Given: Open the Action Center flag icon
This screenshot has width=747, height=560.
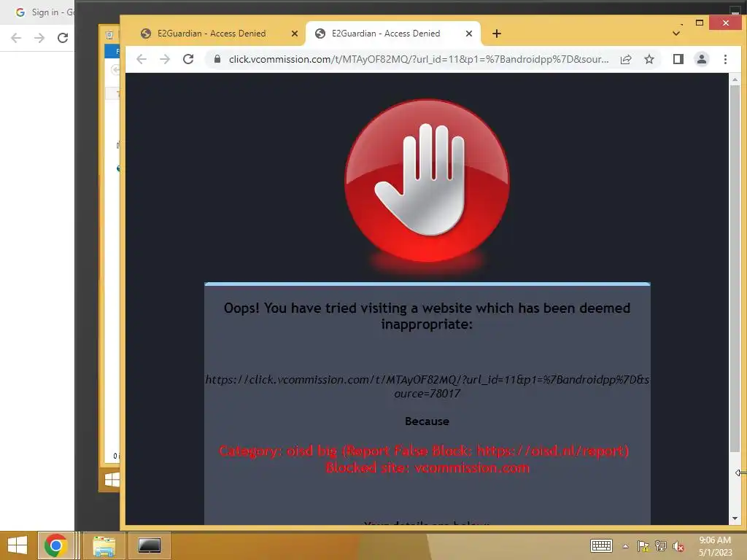Looking at the screenshot, I should [643, 546].
